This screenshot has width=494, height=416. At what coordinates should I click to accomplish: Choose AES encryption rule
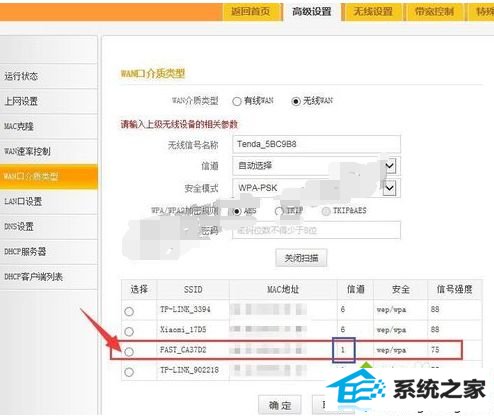tap(237, 211)
